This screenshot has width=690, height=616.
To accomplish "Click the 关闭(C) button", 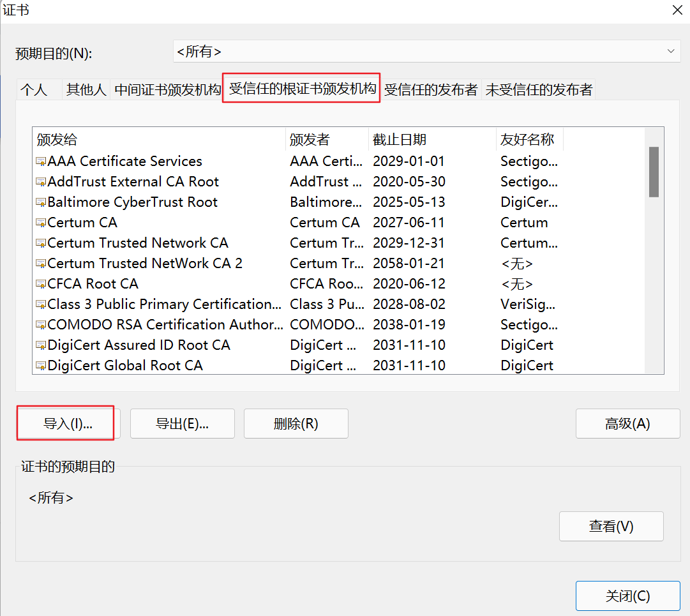I will click(627, 596).
